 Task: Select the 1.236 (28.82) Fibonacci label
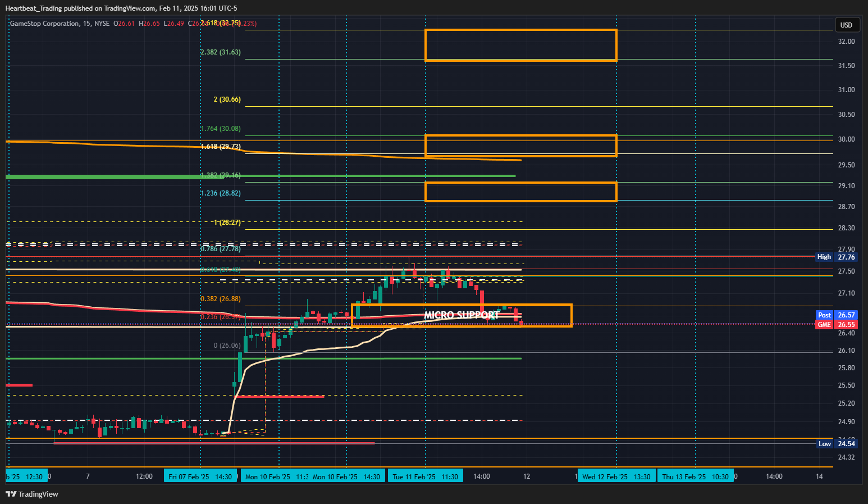[221, 193]
